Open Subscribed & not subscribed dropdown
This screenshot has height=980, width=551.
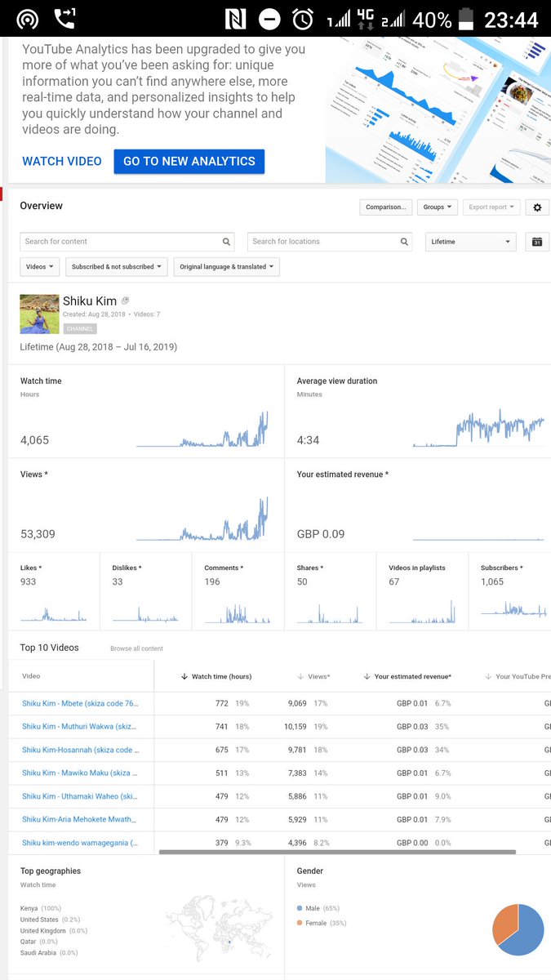coord(117,267)
